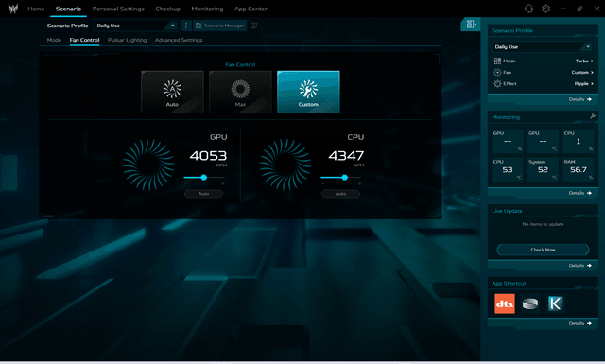The height and width of the screenshot is (364, 605).
Task: Click minus under CPU fan slider
Action: click(322, 183)
